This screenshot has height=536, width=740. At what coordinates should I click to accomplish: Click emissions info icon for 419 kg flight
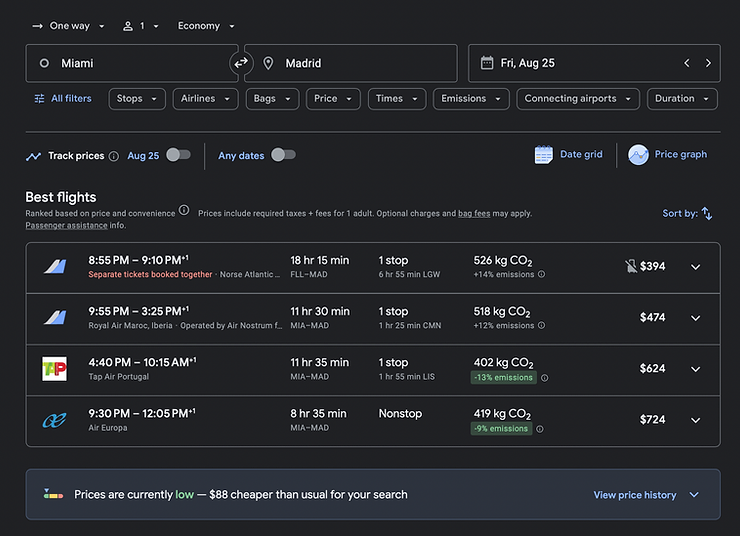pos(540,429)
